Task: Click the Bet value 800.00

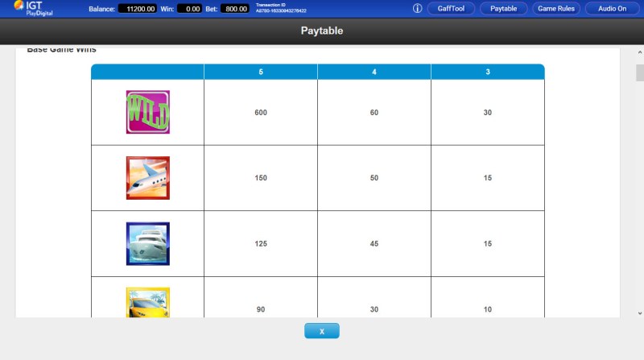Action: (x=235, y=9)
